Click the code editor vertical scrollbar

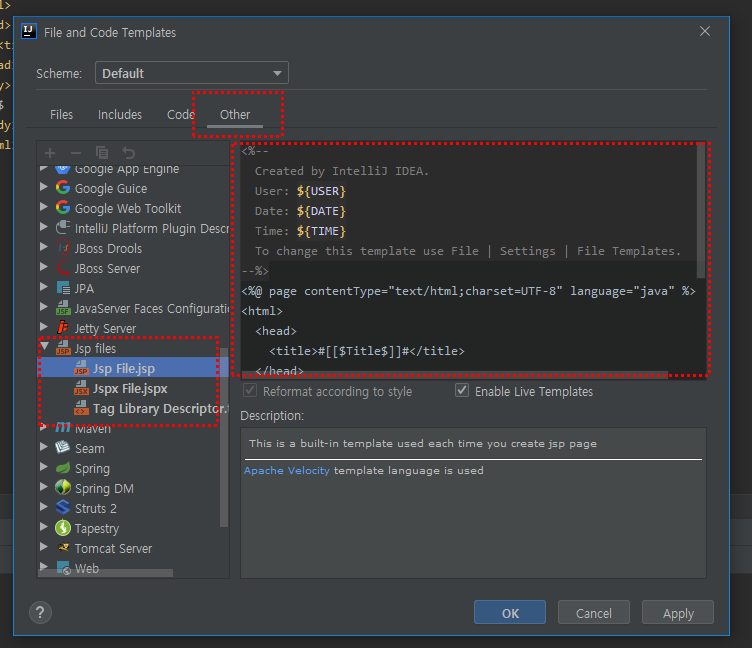[x=701, y=211]
